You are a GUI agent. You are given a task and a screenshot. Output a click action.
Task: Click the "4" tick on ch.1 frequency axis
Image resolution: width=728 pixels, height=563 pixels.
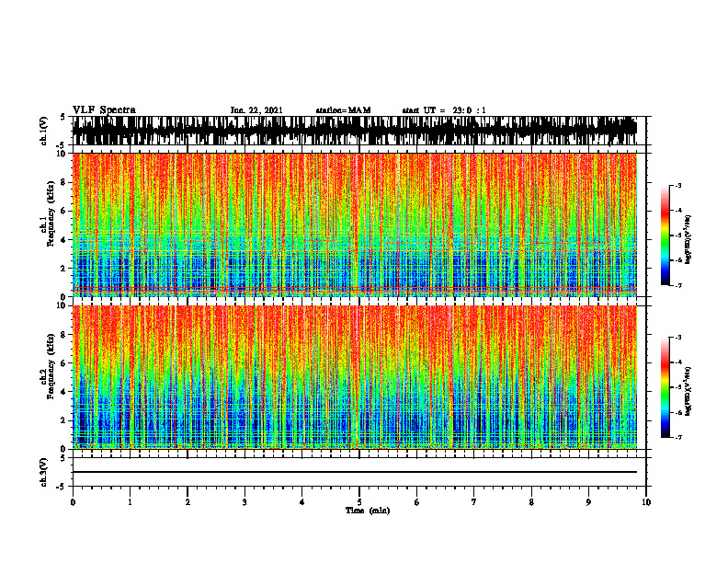65,240
